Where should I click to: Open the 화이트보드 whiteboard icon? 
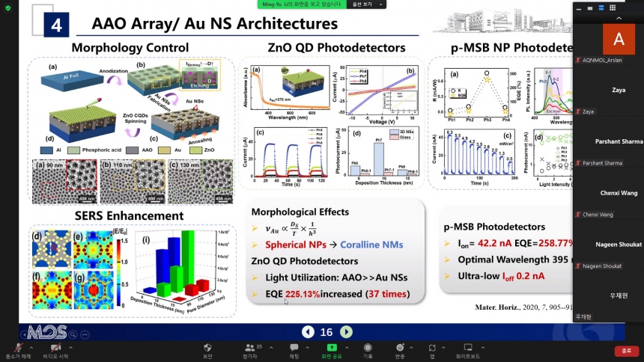[467, 351]
